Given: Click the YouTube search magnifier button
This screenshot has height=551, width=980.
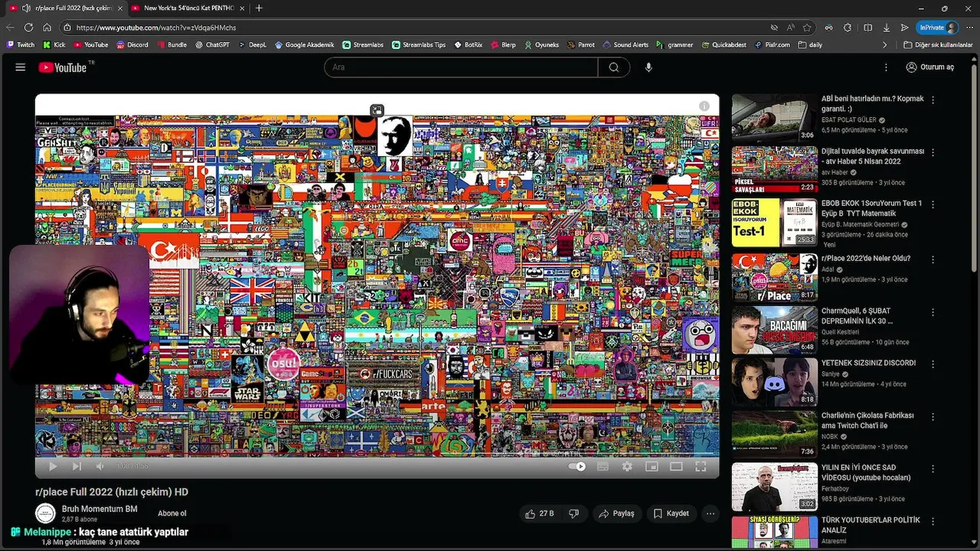Looking at the screenshot, I should pos(614,67).
